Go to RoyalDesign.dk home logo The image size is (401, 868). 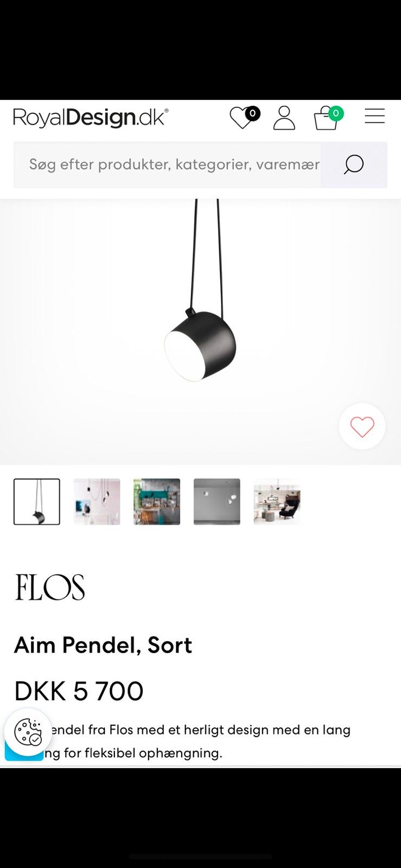coord(91,117)
